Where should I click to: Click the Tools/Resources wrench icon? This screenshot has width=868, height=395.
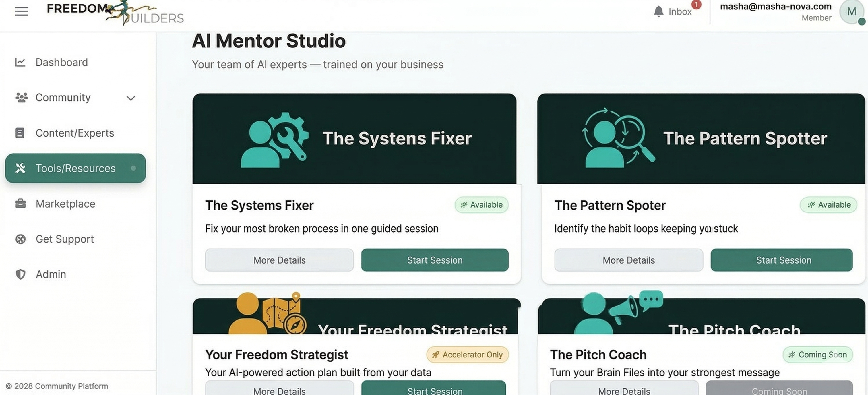(x=21, y=168)
